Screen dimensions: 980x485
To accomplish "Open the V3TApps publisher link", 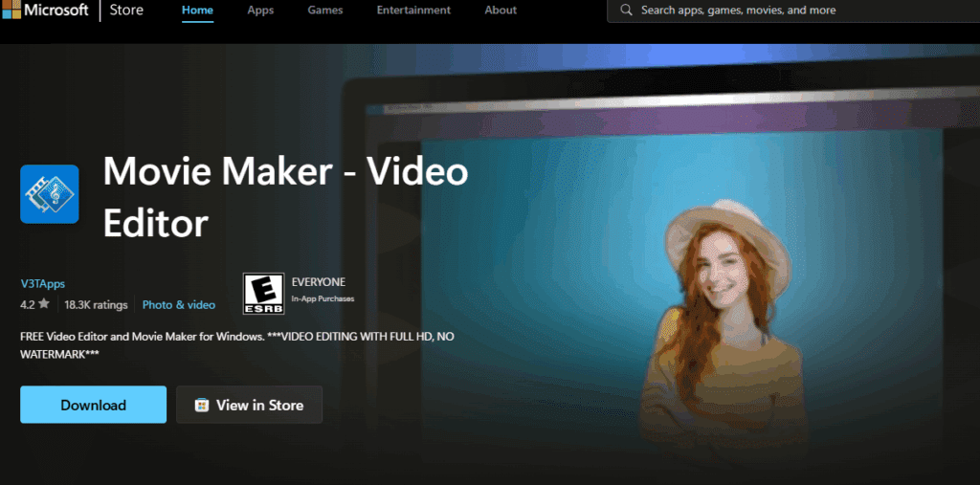I will [x=42, y=283].
